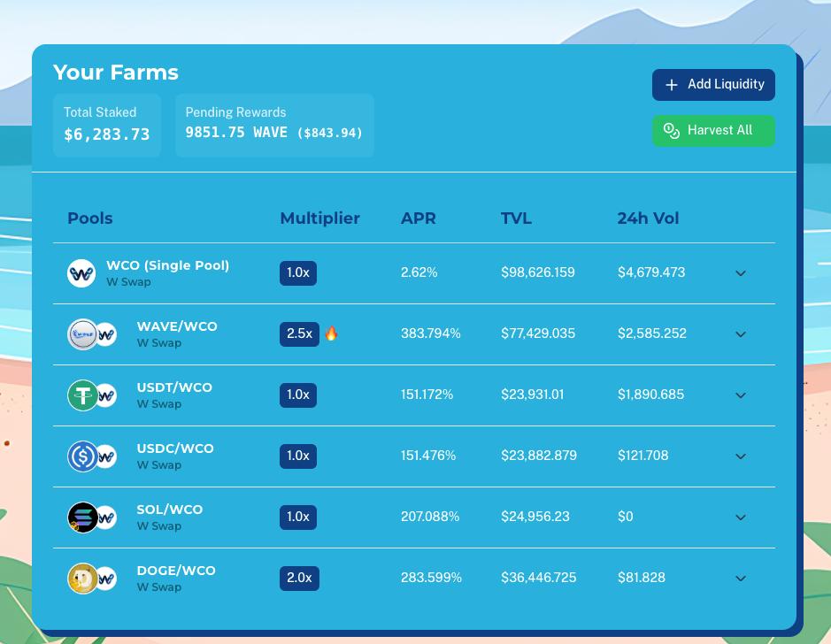This screenshot has width=831, height=644.
Task: Click the 2.0x multiplier badge for DOGE/WCO
Action: tap(299, 579)
